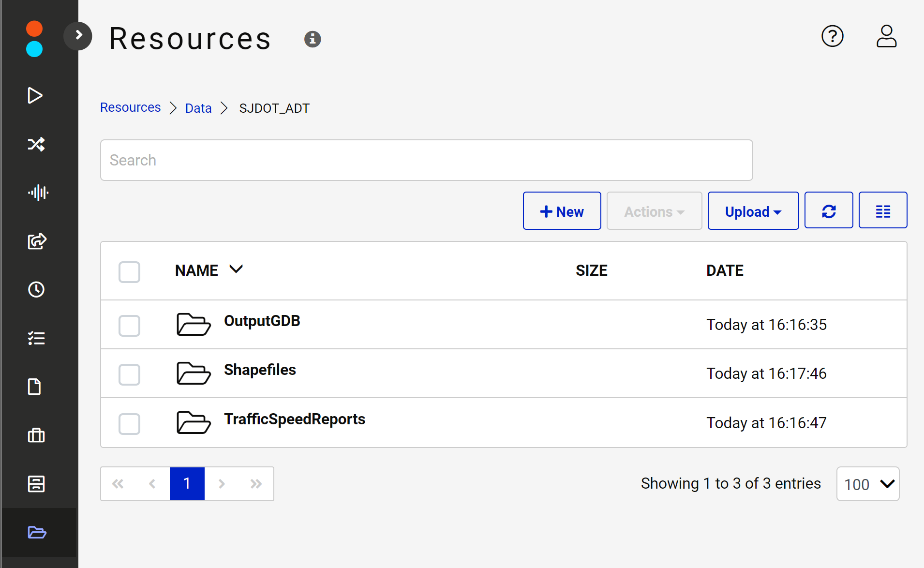924x568 pixels.
Task: Open the Resources folder sidebar icon
Action: (37, 532)
